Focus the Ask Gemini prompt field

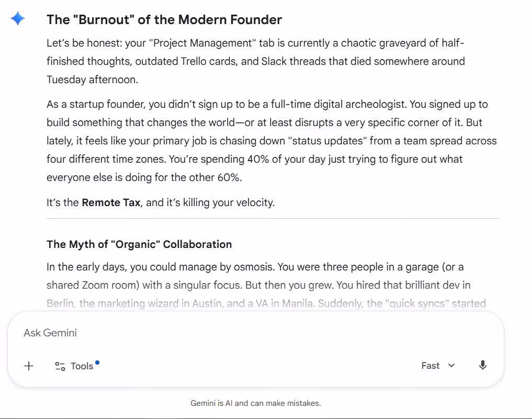tap(255, 333)
